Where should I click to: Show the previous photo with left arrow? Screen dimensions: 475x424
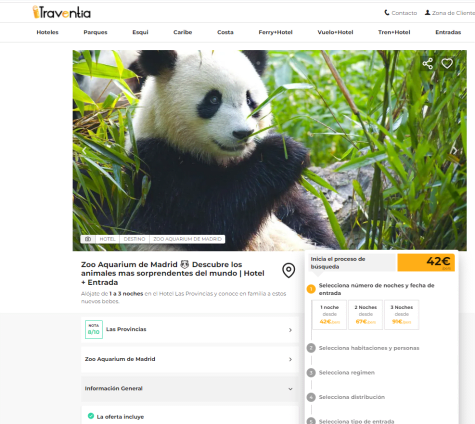pos(84,151)
